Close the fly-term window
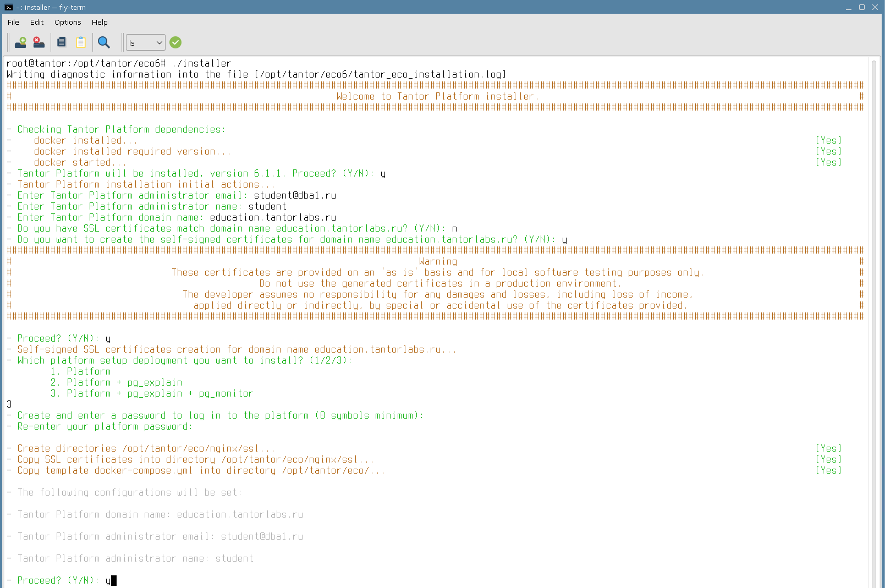Screen dimensions: 885x588 875,7
